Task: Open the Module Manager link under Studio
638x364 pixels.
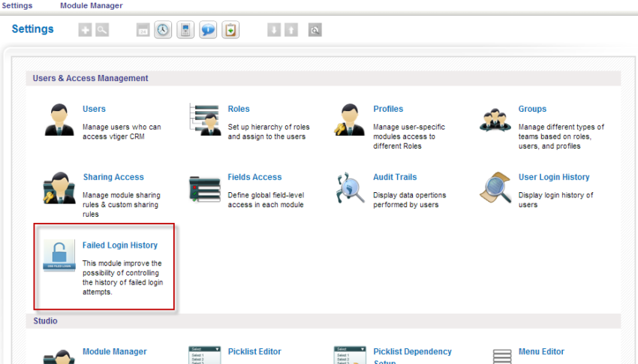Action: [x=115, y=351]
